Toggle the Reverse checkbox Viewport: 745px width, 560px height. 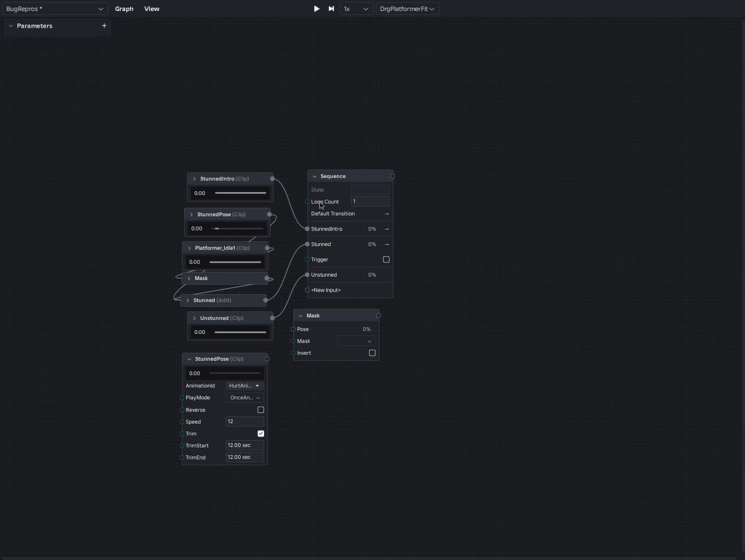(x=260, y=410)
